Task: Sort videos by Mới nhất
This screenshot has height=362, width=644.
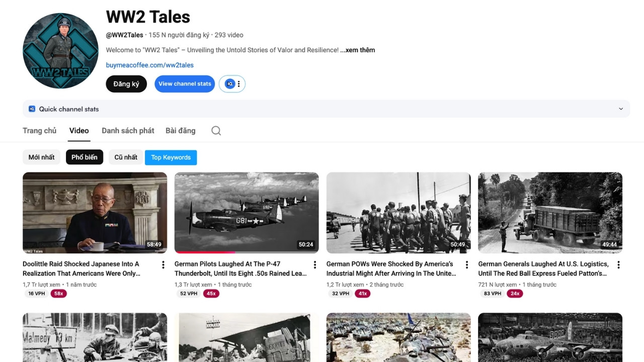Action: pos(41,157)
